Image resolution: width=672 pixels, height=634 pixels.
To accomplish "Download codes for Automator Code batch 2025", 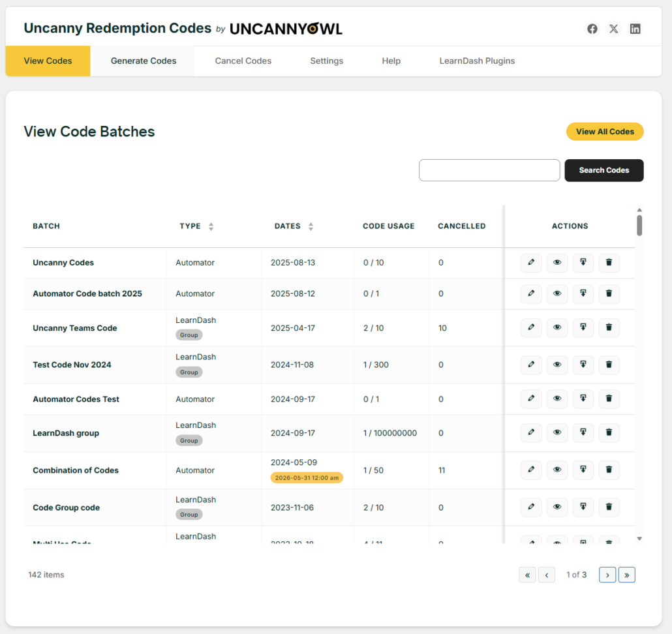I will coord(583,294).
